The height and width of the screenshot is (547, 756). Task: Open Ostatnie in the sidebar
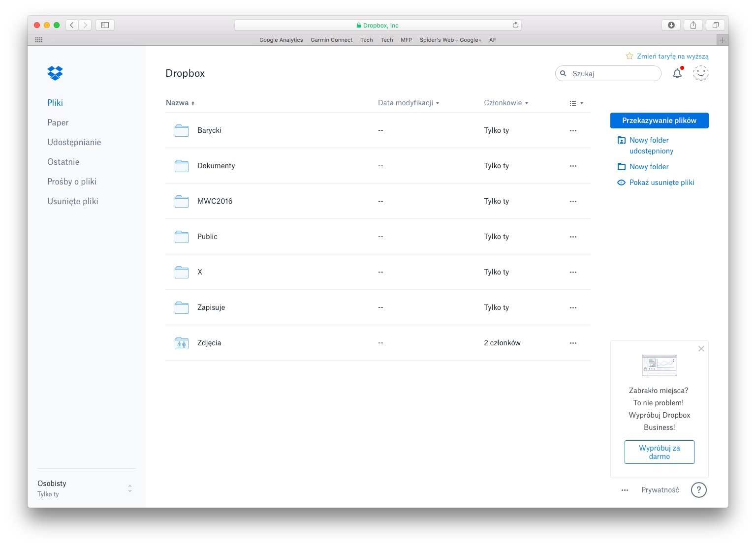coord(63,162)
